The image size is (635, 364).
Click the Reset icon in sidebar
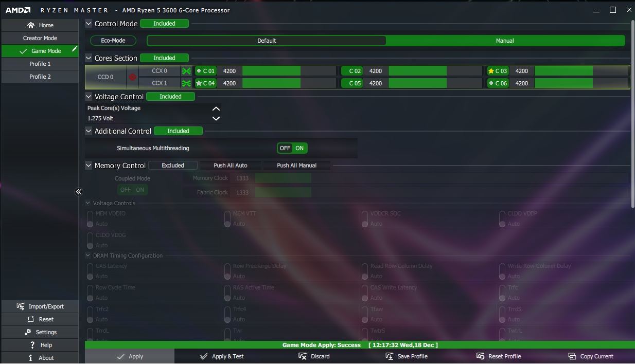pos(31,319)
